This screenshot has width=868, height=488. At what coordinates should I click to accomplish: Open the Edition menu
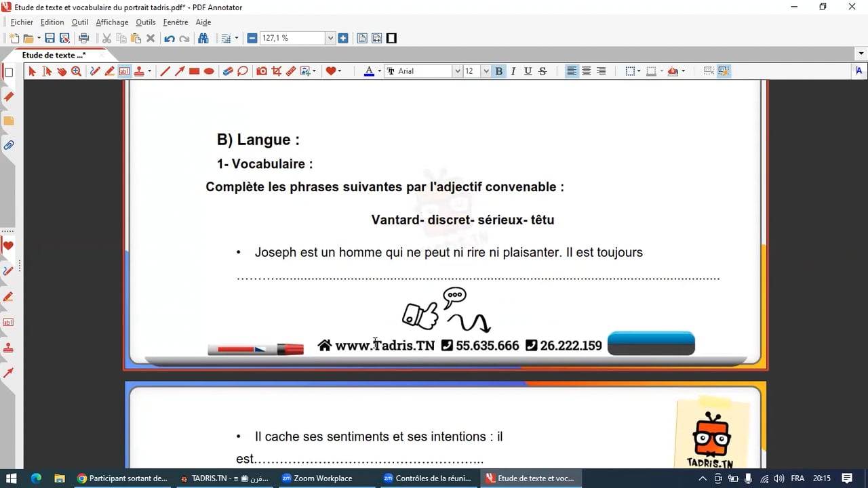pos(52,22)
